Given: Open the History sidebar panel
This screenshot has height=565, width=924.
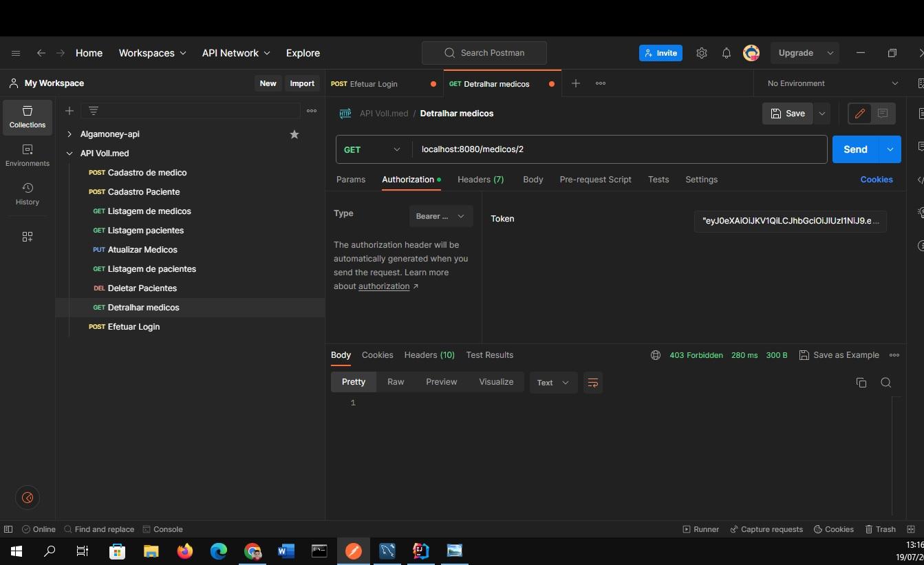Looking at the screenshot, I should [x=28, y=194].
